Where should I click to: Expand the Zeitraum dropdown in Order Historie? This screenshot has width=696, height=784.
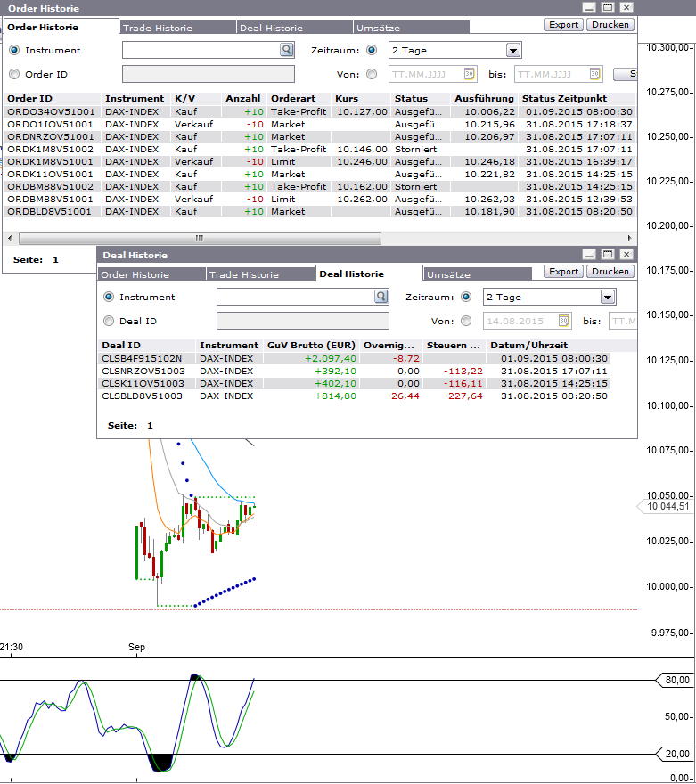tap(512, 51)
